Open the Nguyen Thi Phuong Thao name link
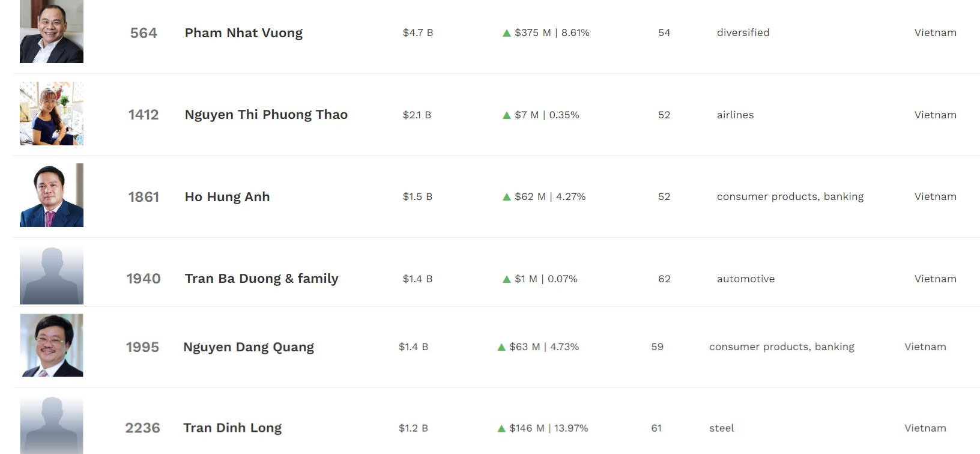The image size is (980, 454). pyautogui.click(x=266, y=115)
